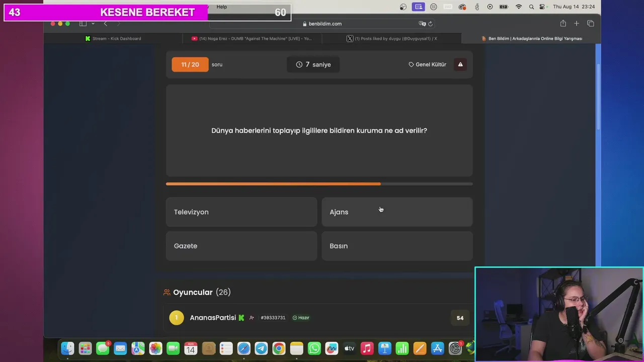The width and height of the screenshot is (644, 362).
Task: Click the Genel Kültür category tag
Action: click(x=427, y=64)
